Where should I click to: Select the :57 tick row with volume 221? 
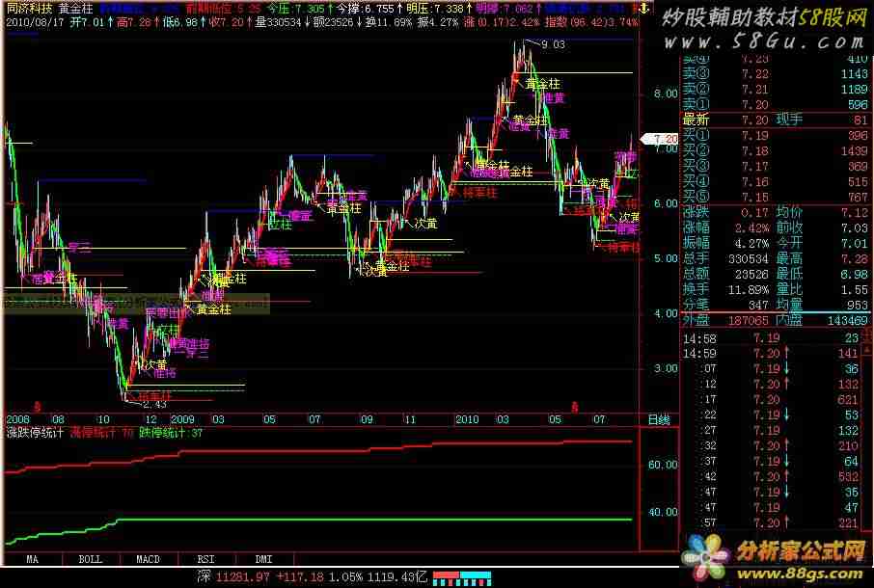point(772,522)
